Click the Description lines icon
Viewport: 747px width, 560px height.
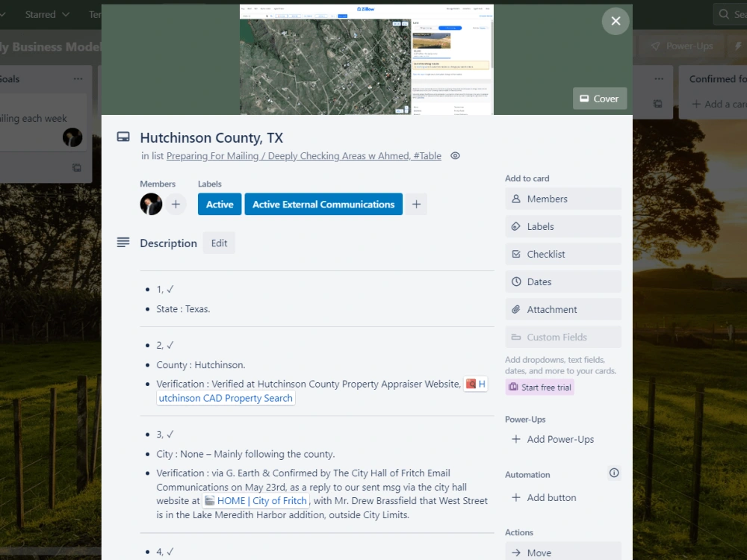(x=123, y=243)
